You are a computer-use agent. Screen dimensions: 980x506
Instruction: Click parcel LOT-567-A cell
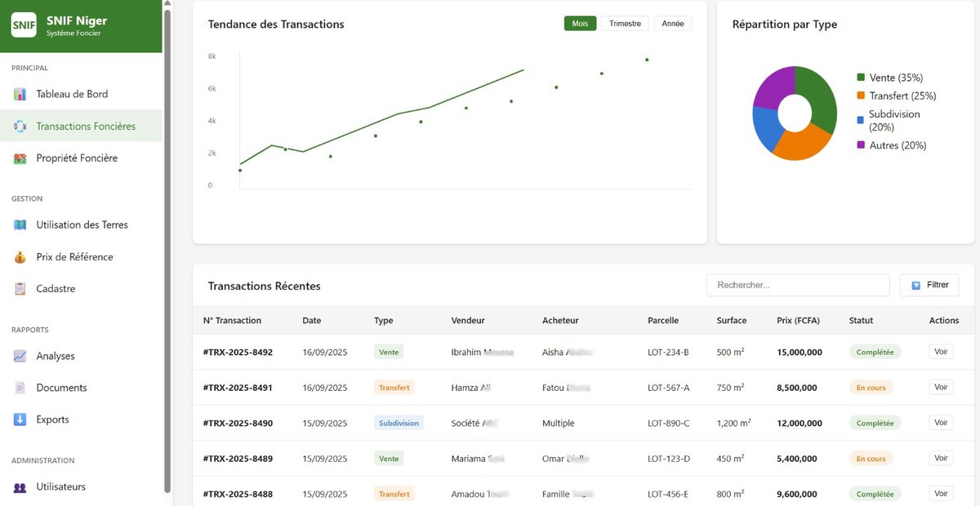coord(668,388)
